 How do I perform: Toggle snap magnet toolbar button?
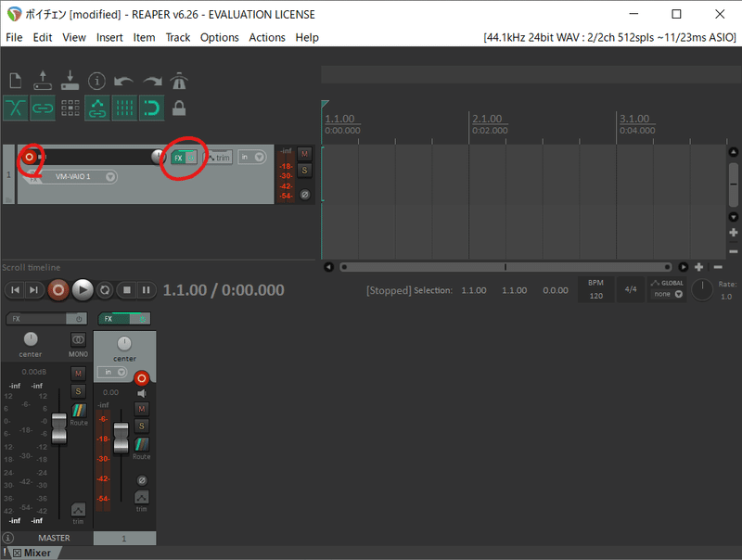(x=151, y=108)
